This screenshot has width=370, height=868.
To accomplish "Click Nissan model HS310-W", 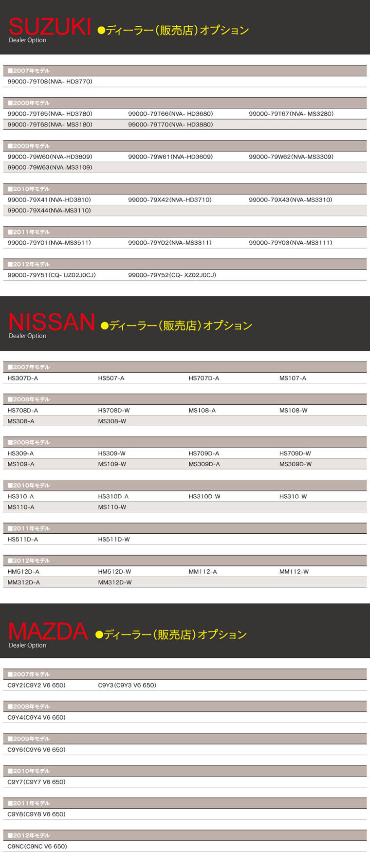I will [x=293, y=497].
